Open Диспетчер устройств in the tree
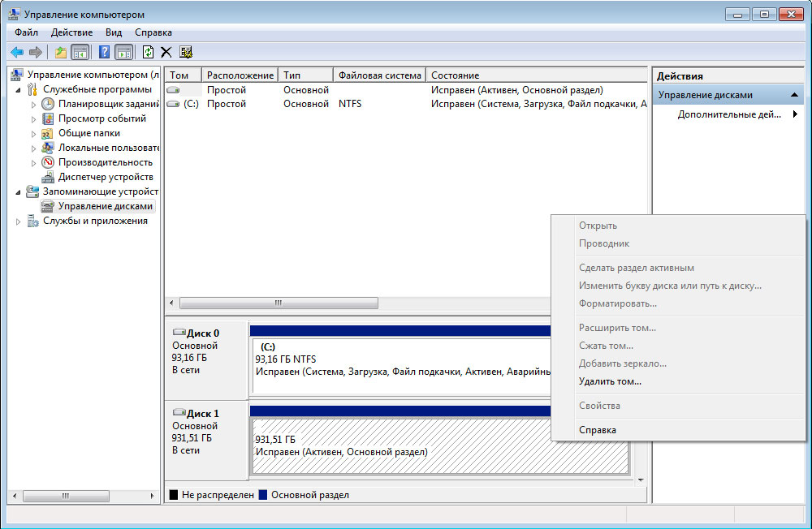Viewport: 812px width, 529px height. click(x=105, y=177)
